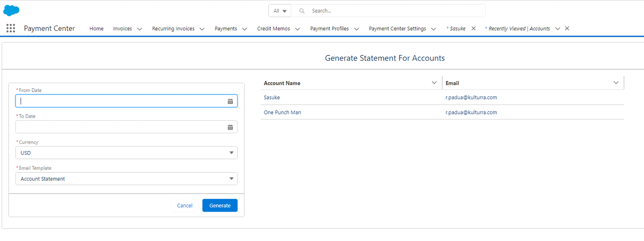
Task: Click the Salesforce cloud logo
Action: pos(11,10)
